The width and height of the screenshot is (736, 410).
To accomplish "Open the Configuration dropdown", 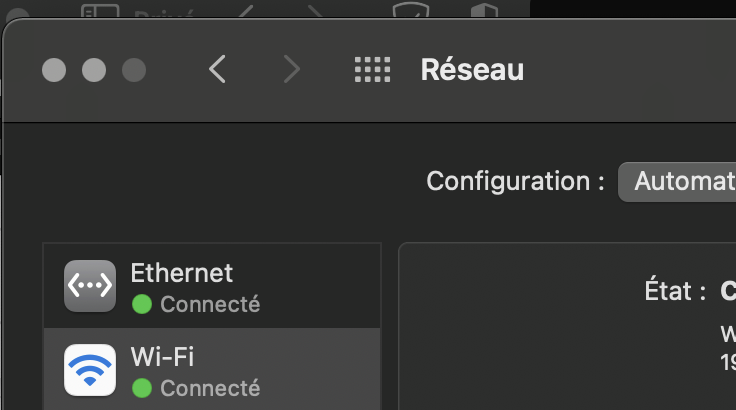I will pyautogui.click(x=677, y=182).
